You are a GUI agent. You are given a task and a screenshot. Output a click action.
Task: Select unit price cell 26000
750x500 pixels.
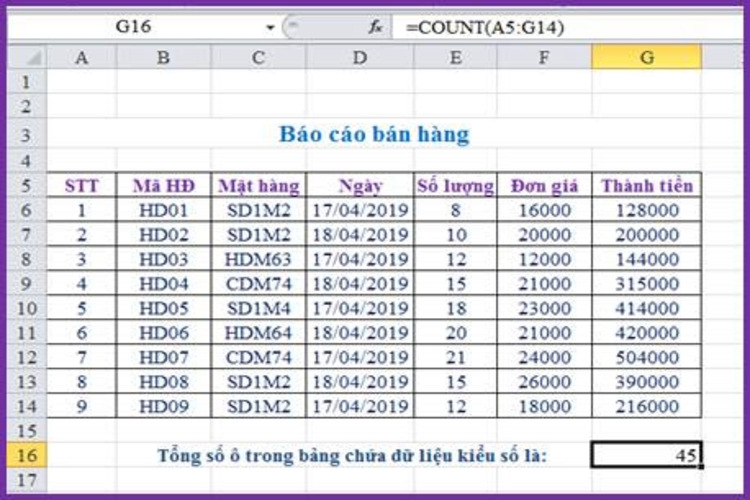click(x=544, y=381)
